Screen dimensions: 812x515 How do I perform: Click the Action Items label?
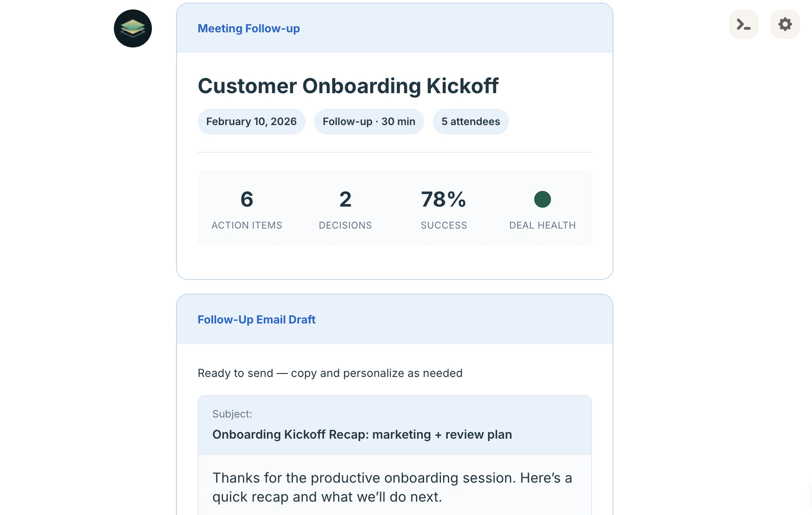(x=247, y=226)
